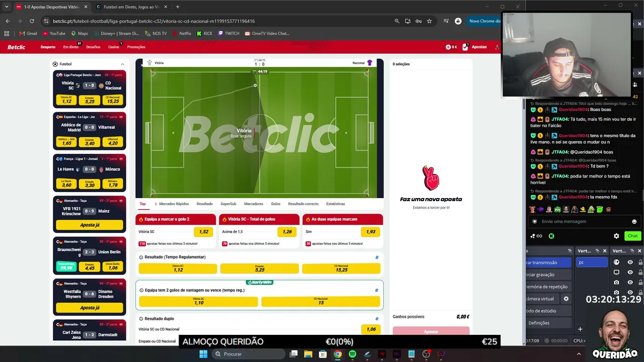Select the pc scene in OBS

pos(592,262)
